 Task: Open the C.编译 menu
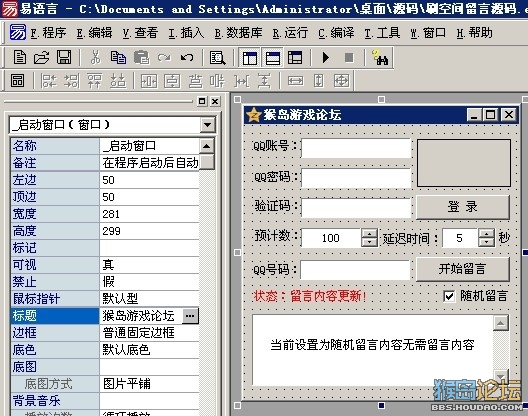pyautogui.click(x=336, y=33)
